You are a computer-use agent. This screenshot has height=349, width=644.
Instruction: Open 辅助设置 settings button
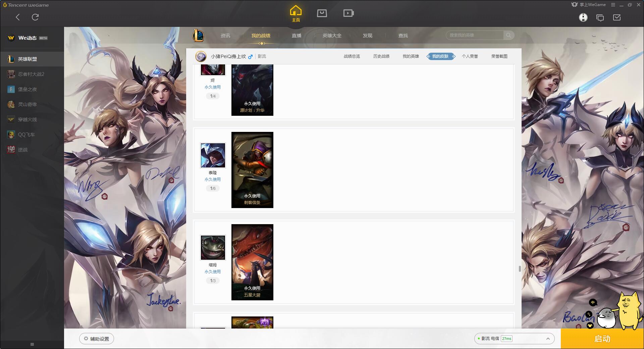(97, 339)
